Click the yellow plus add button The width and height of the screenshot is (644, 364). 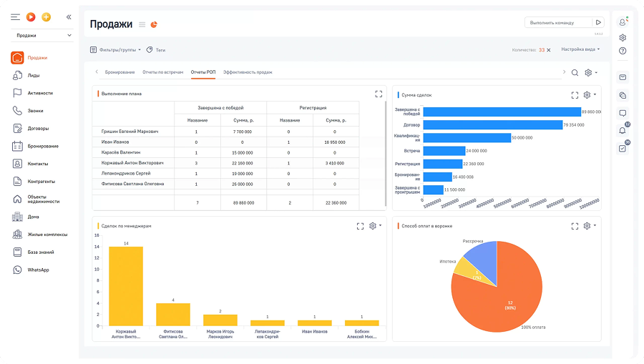(47, 16)
